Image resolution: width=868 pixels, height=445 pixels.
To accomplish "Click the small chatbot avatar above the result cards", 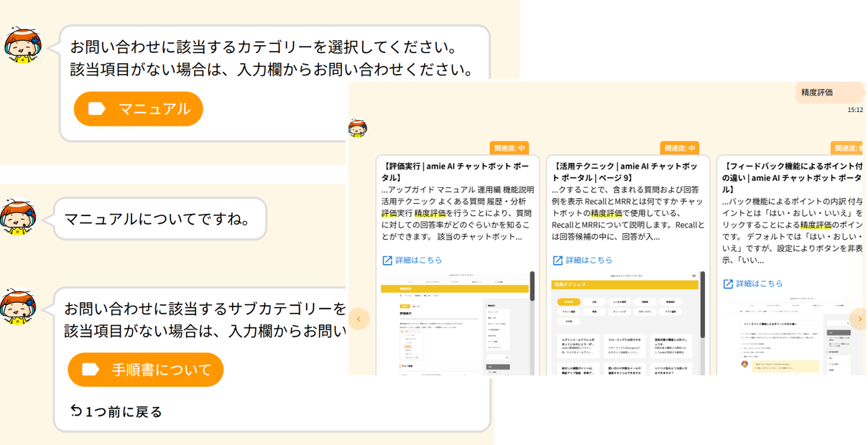I will click(x=358, y=128).
